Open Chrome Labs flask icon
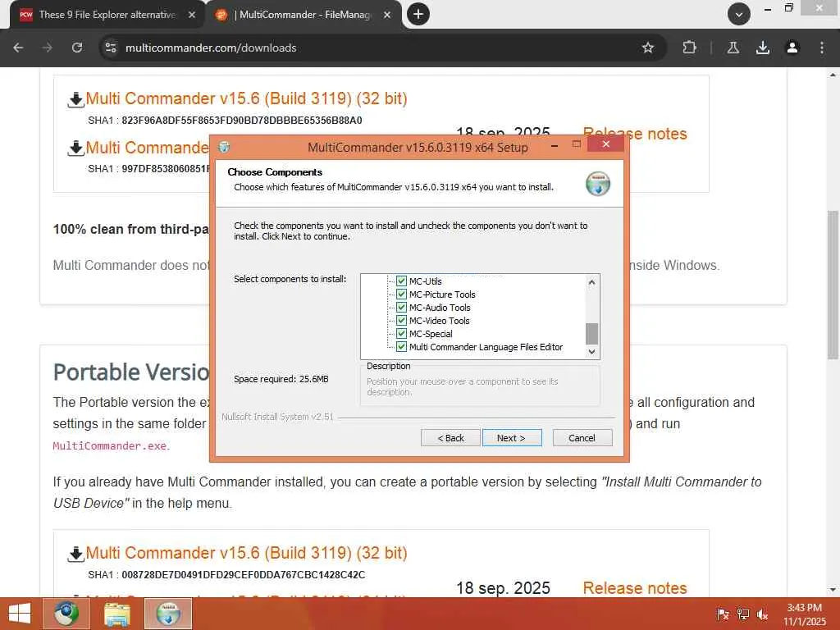 (733, 48)
